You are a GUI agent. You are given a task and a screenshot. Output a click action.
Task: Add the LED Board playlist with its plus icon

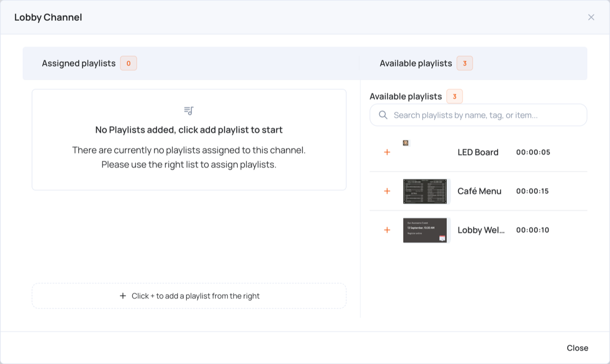tap(387, 152)
